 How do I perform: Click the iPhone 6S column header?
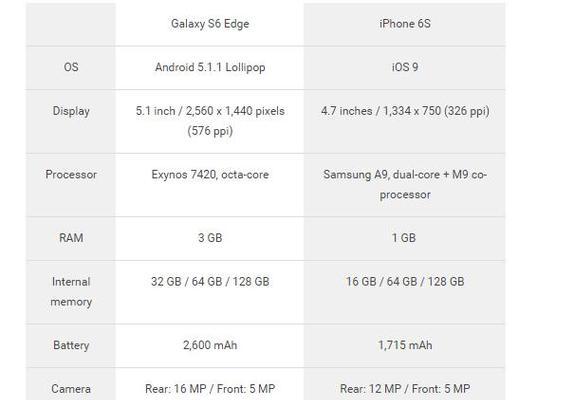(x=405, y=24)
